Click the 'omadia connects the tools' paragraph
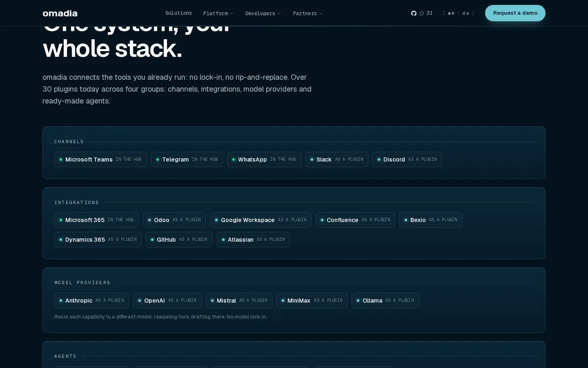Screen dimensions: 588x368 (177, 89)
